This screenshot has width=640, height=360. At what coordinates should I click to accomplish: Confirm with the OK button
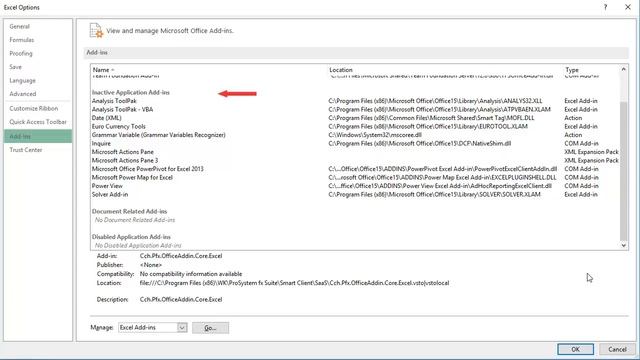[x=576, y=349]
